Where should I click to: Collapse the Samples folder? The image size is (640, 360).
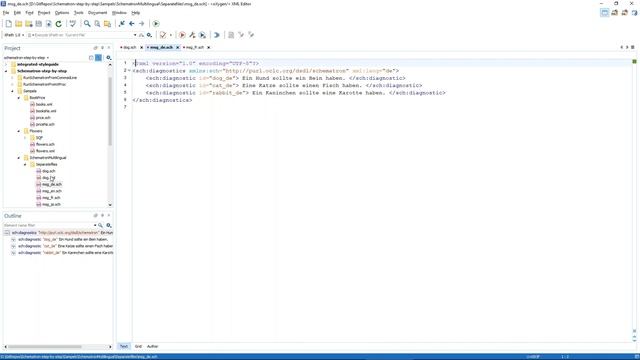13,91
